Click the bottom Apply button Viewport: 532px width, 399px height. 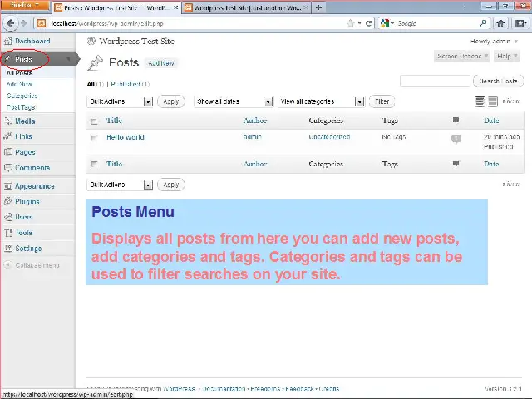click(x=171, y=185)
